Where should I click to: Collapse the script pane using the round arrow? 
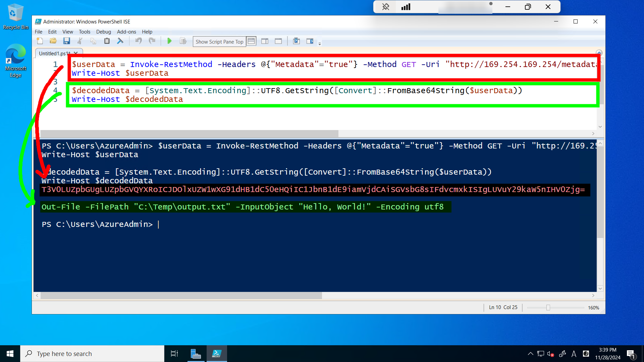point(599,53)
